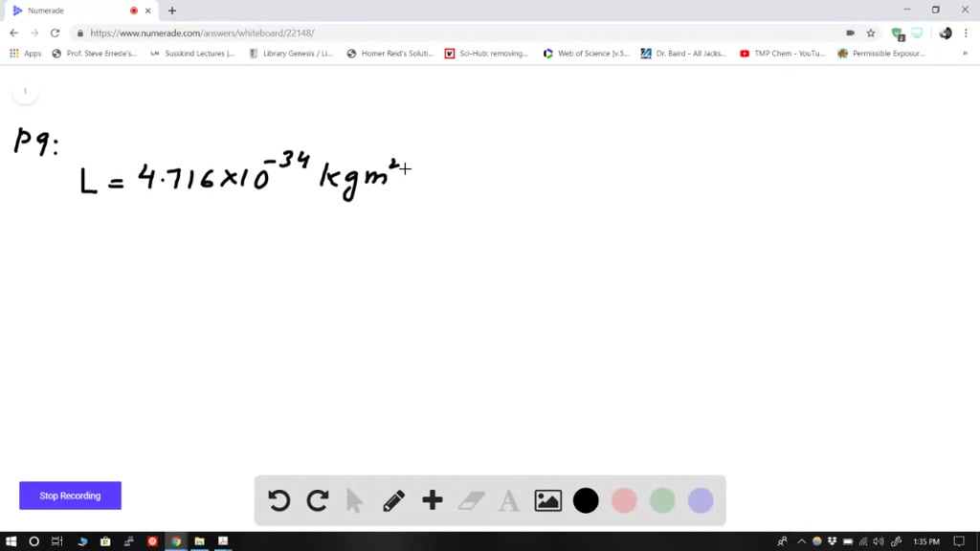Click the camera icon in address bar

pos(850,33)
